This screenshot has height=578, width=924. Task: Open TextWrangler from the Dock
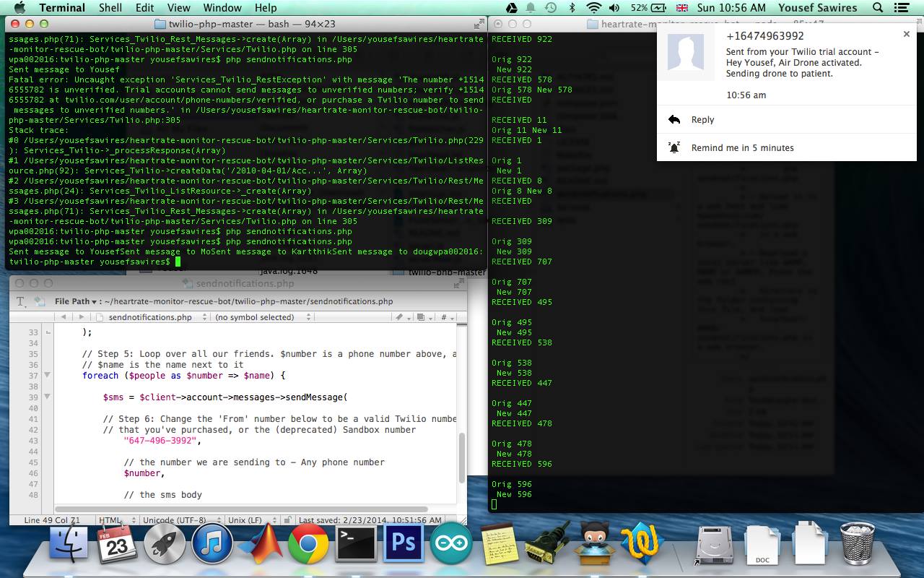(x=642, y=543)
